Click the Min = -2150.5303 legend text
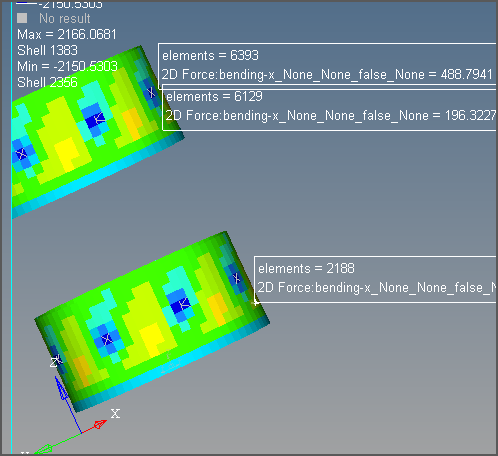This screenshot has width=498, height=456. [67, 66]
